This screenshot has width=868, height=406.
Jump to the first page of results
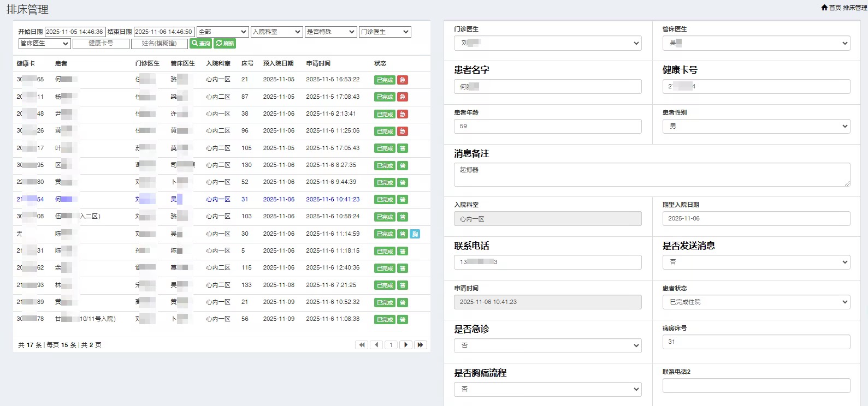362,345
